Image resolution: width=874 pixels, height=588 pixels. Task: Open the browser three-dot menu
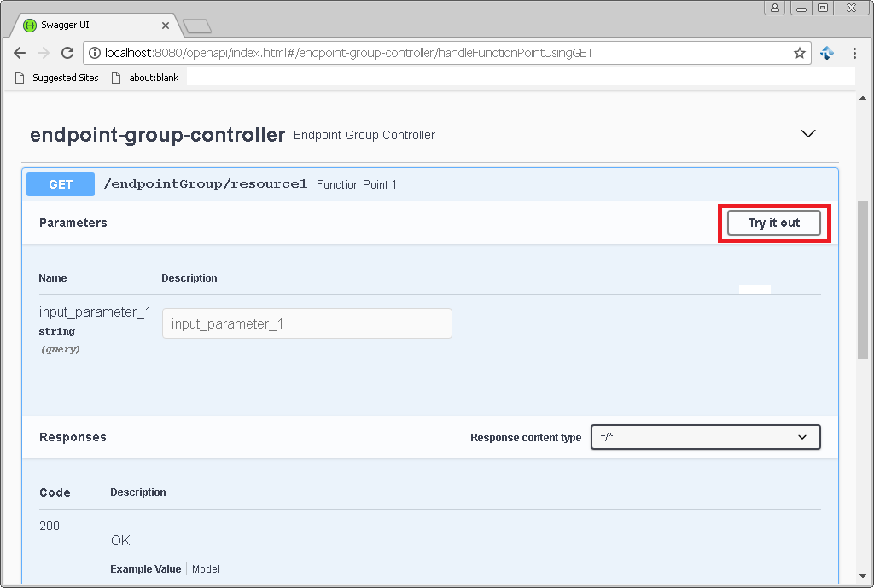854,53
